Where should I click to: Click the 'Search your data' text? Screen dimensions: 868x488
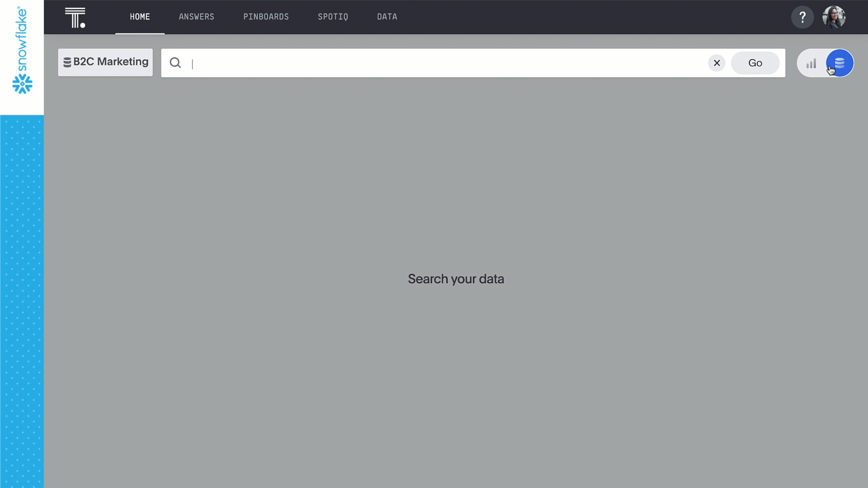pyautogui.click(x=456, y=279)
